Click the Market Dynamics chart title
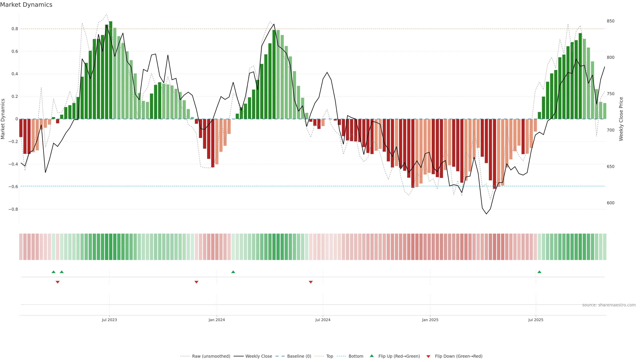The image size is (644, 362). tap(26, 5)
